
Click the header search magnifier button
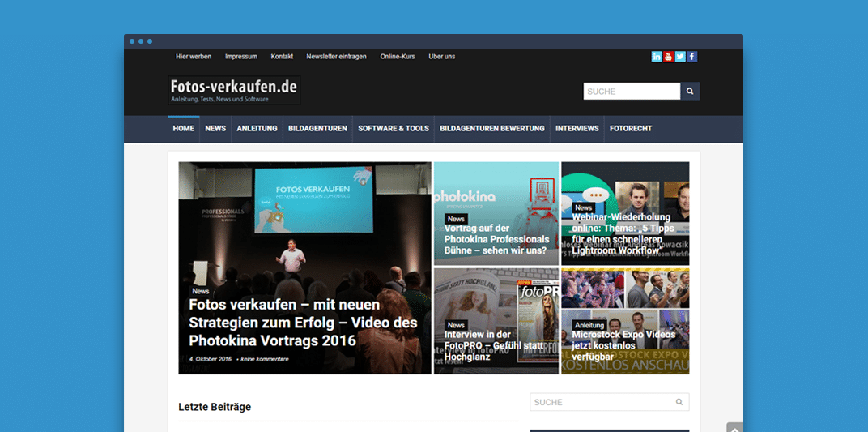point(691,92)
